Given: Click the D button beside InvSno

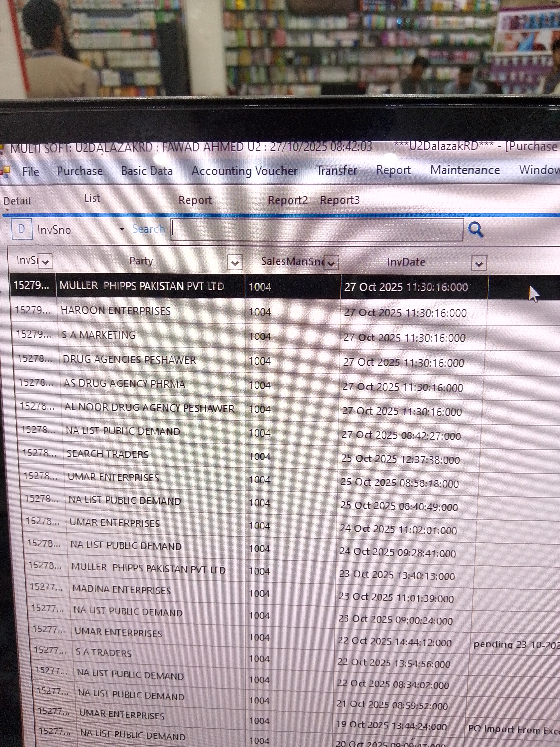Looking at the screenshot, I should [22, 229].
